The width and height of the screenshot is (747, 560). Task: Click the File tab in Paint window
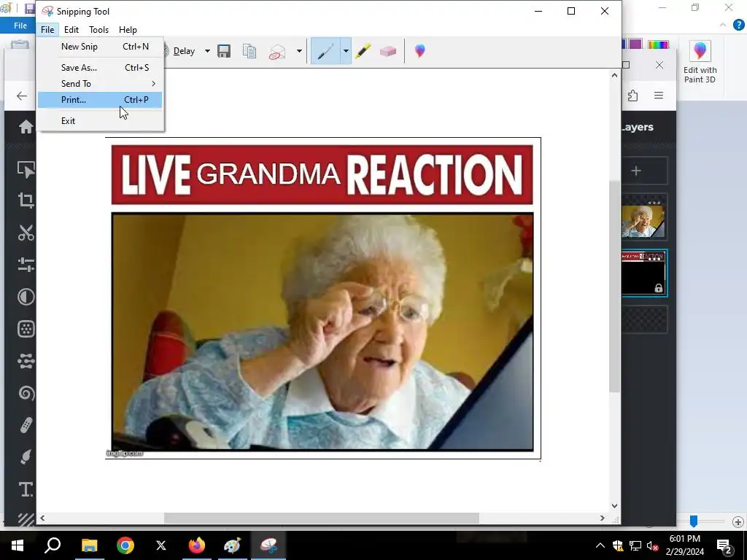pyautogui.click(x=20, y=26)
